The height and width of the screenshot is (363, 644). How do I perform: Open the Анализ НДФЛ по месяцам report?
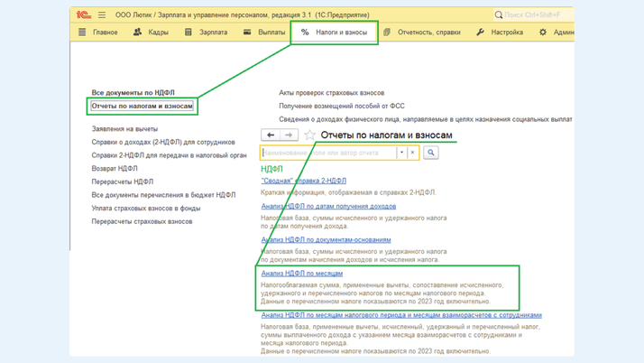coord(302,273)
